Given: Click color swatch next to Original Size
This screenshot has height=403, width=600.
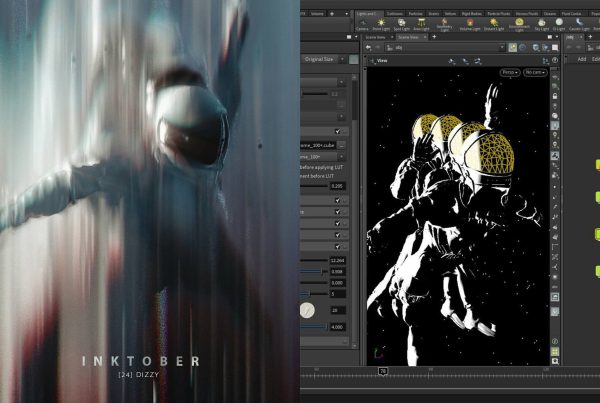Looking at the screenshot, I should (354, 59).
